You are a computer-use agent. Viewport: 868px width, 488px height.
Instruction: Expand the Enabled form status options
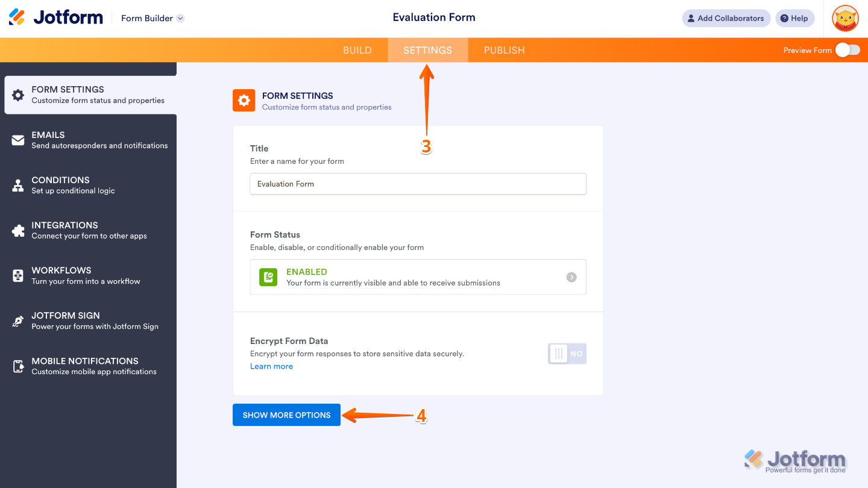pos(571,277)
